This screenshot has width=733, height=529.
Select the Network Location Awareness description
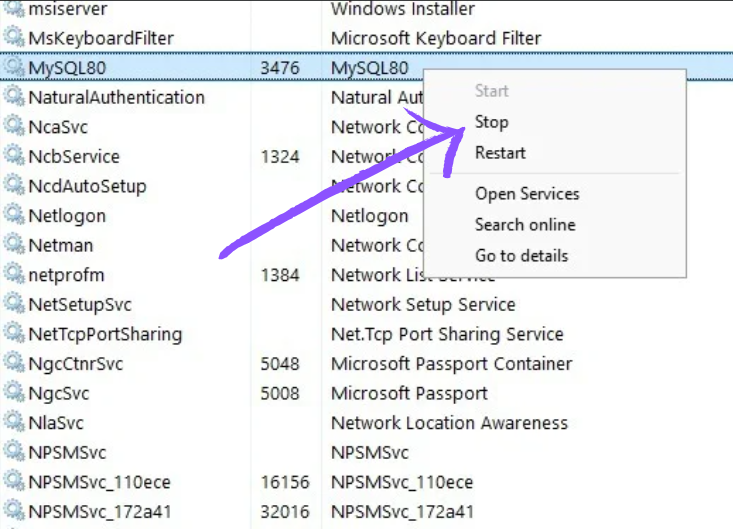point(449,423)
